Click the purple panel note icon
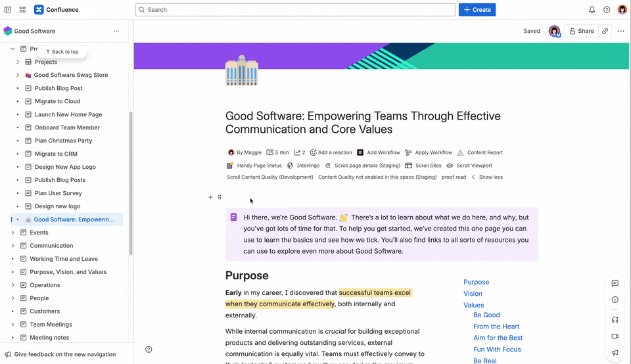 pyautogui.click(x=233, y=217)
